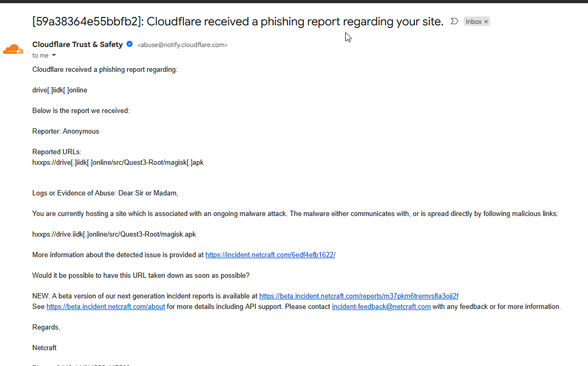Screen dimensions: 588x366
Task: Click the email subject line text
Action: [238, 21]
